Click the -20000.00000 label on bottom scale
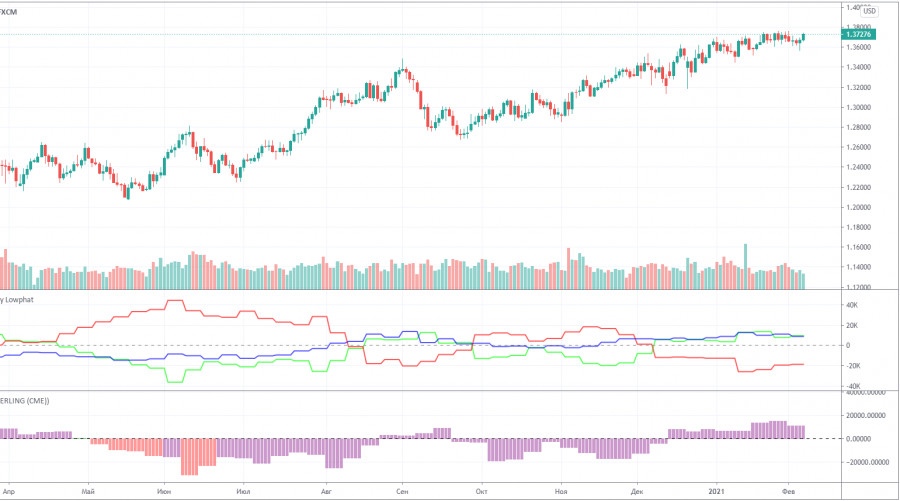 click(868, 462)
